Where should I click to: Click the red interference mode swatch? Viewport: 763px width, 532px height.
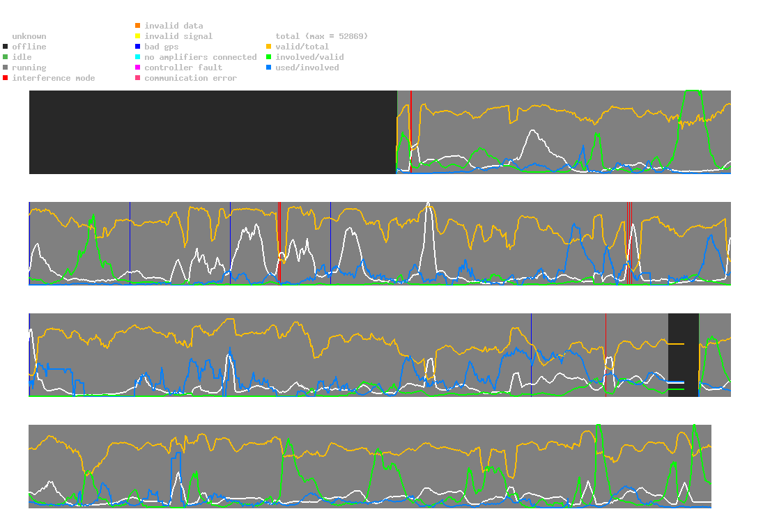[x=6, y=78]
